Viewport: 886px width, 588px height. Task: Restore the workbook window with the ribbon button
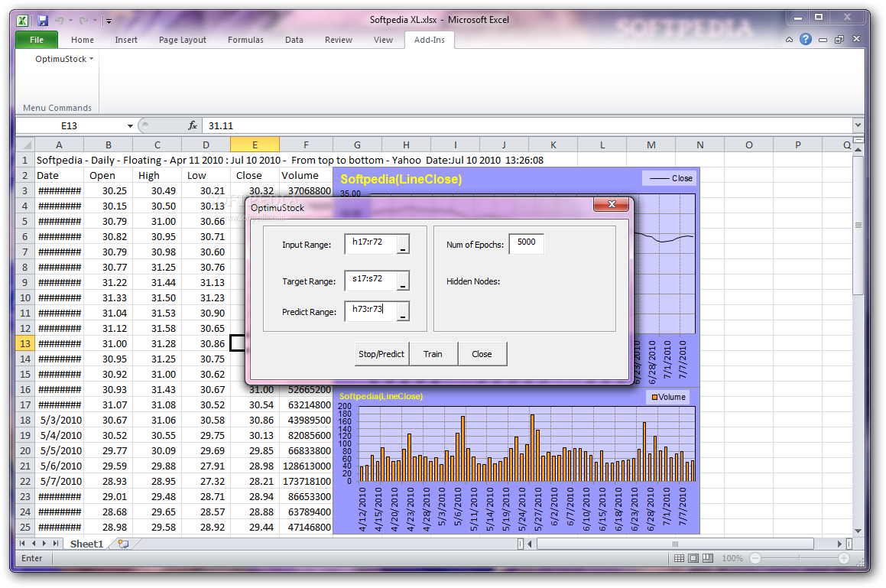pos(839,40)
